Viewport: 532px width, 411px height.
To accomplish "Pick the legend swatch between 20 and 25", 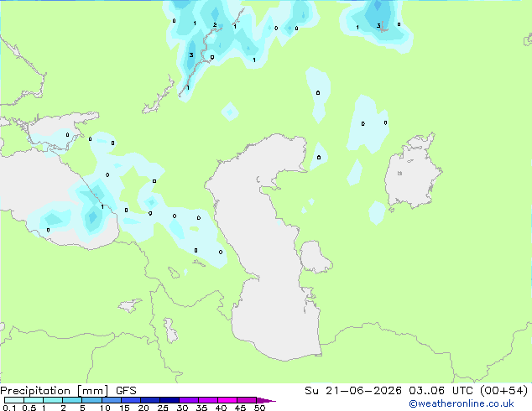I will [149, 400].
